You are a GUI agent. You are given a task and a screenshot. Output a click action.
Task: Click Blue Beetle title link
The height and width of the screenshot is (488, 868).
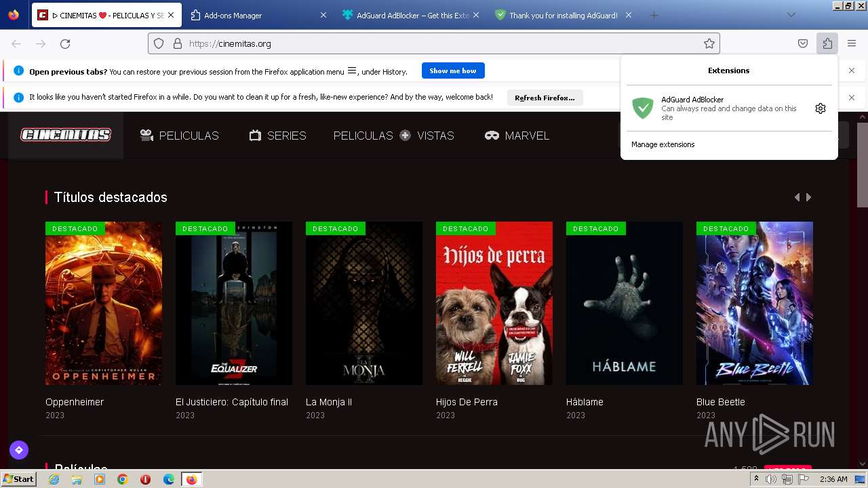coord(721,402)
